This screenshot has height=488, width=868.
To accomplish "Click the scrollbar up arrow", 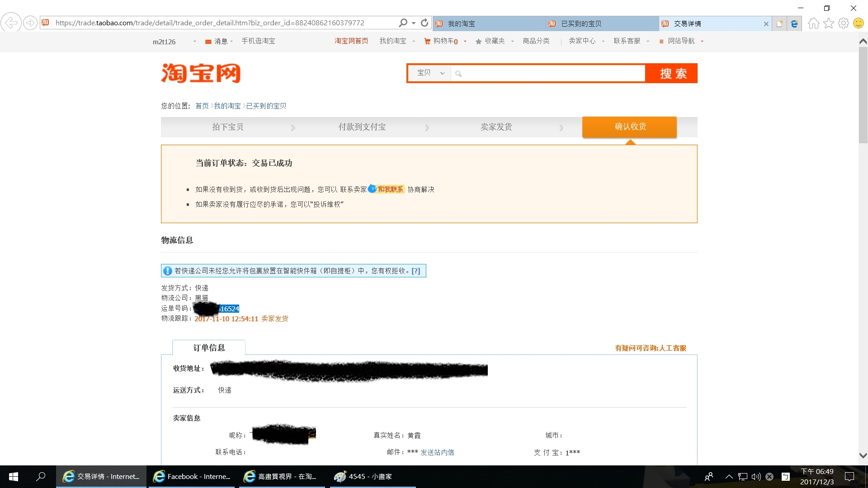I will pyautogui.click(x=863, y=41).
